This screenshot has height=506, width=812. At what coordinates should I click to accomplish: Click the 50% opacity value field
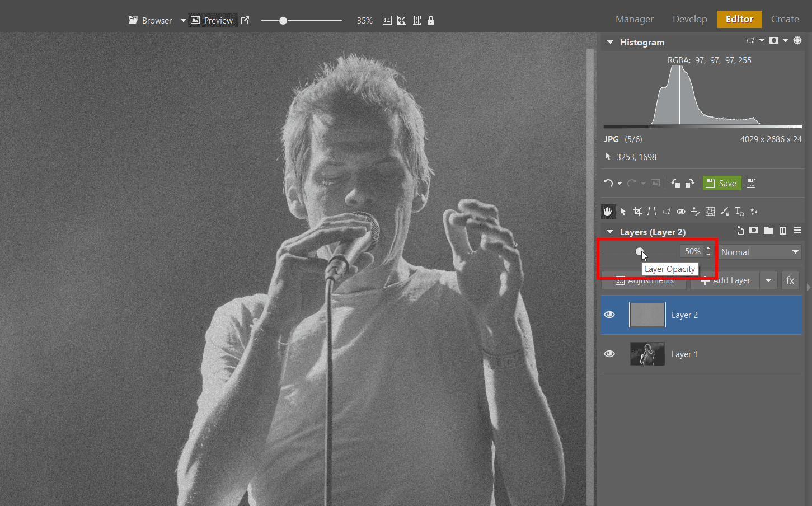pyautogui.click(x=692, y=251)
